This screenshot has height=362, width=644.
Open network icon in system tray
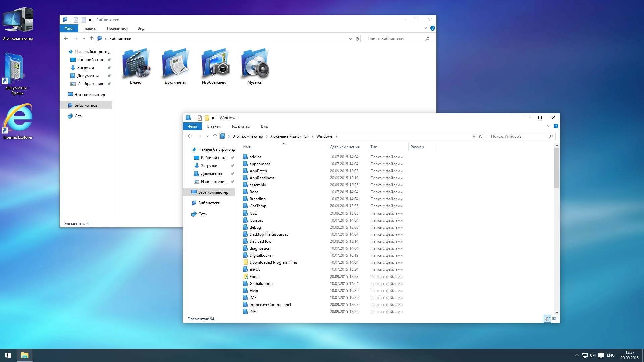(585, 355)
